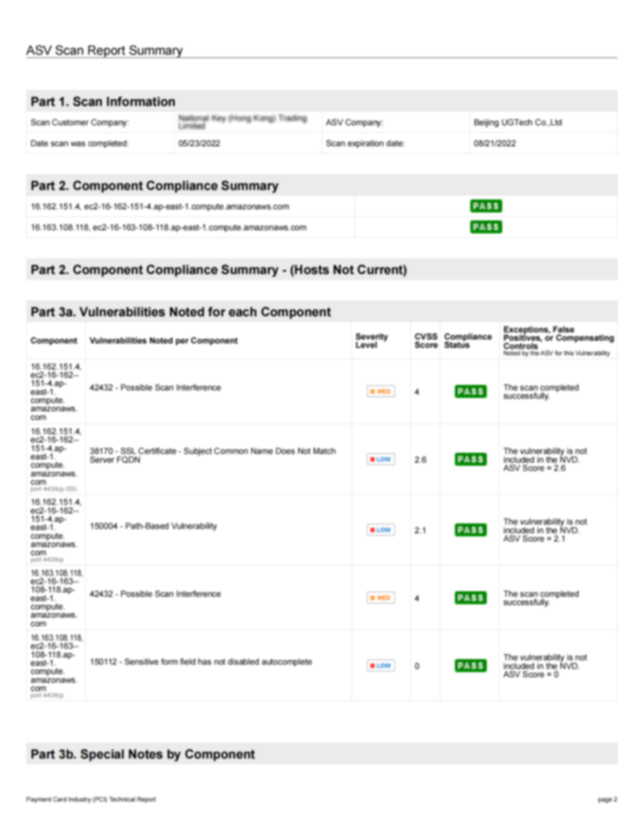Click the scan expiration date 08/21/2022
The image size is (644, 833).
point(494,143)
